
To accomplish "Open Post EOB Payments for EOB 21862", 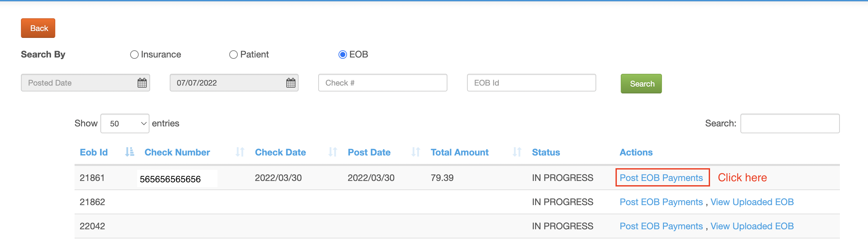I will click(x=661, y=202).
